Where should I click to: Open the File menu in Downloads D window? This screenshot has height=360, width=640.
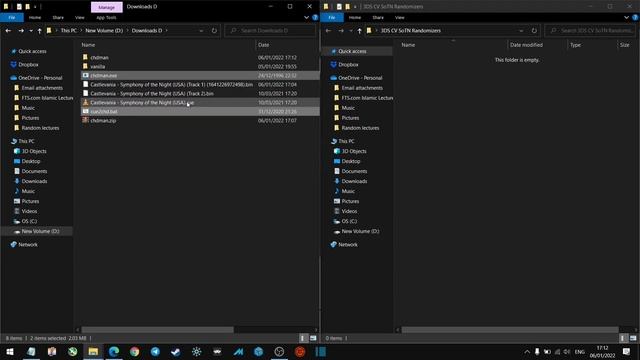coord(11,18)
